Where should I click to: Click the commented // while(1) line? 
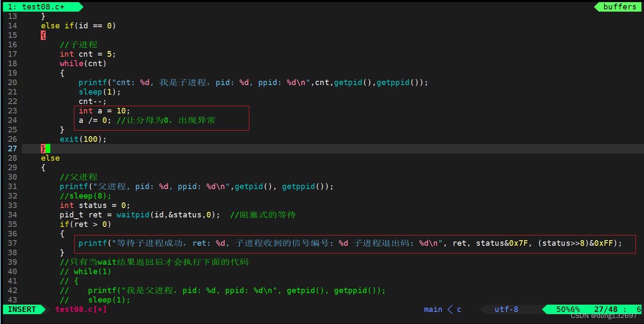pos(86,272)
